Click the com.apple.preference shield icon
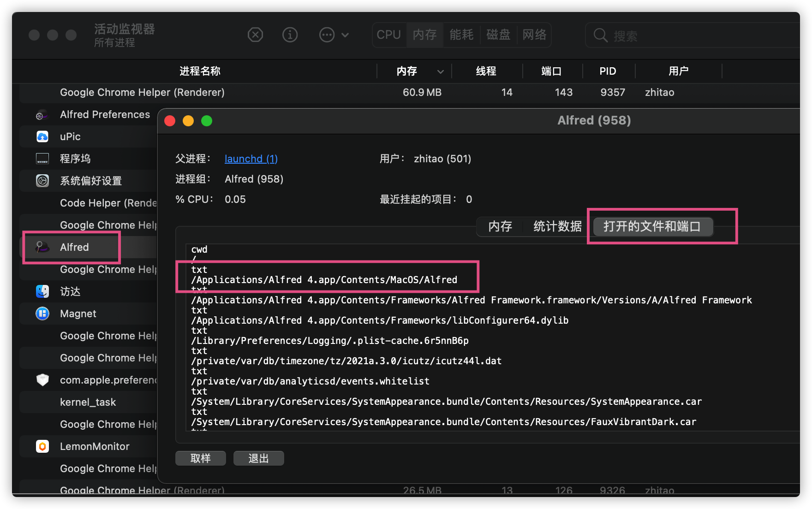The height and width of the screenshot is (509, 812). pyautogui.click(x=42, y=380)
